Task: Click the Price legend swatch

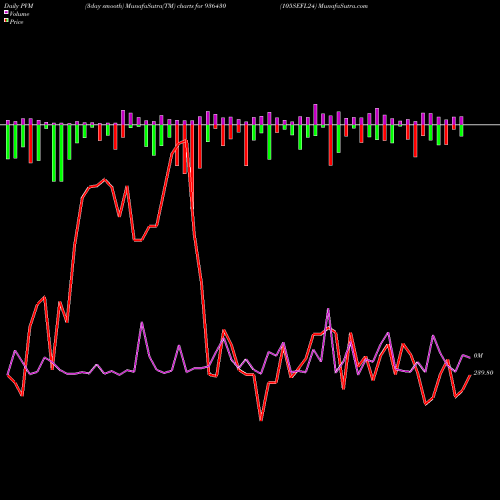Action: (x=6, y=21)
